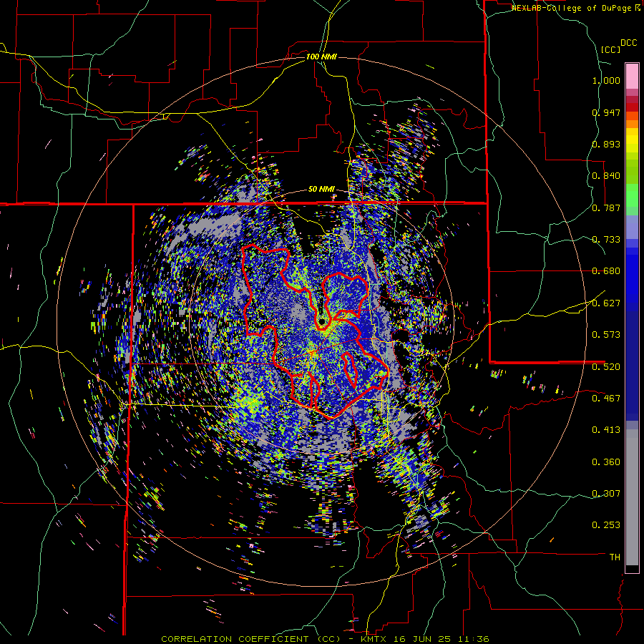Select the 0.893 scale value
Viewport: 644px width, 644px height.
click(x=606, y=144)
